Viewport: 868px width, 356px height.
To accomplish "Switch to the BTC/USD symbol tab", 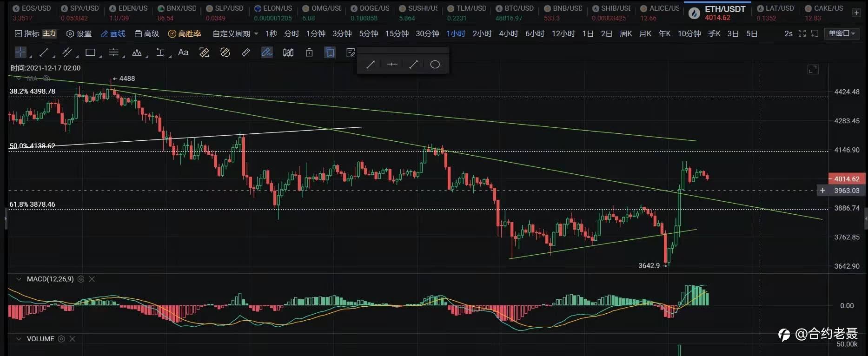I will pos(515,13).
